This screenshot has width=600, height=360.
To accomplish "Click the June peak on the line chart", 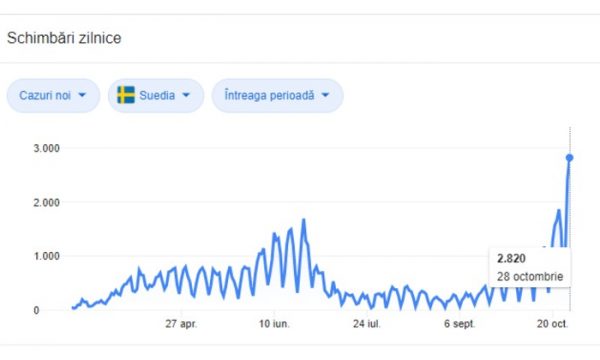I will pyautogui.click(x=304, y=220).
